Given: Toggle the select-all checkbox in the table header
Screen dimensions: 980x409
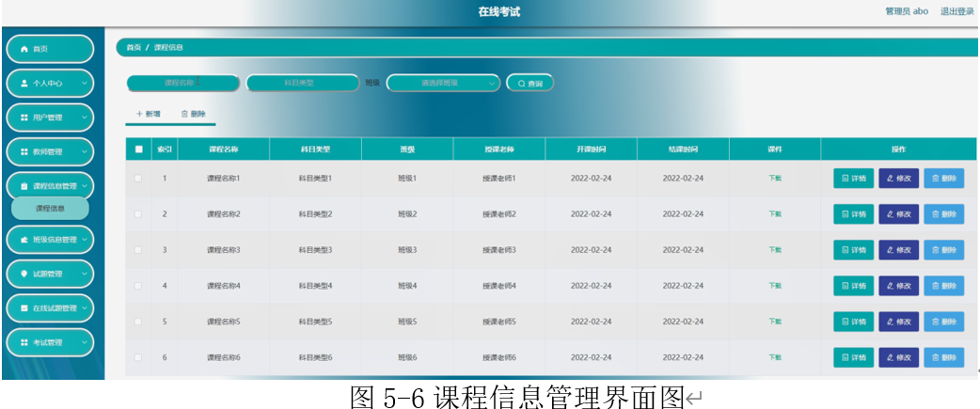Looking at the screenshot, I should click(139, 149).
